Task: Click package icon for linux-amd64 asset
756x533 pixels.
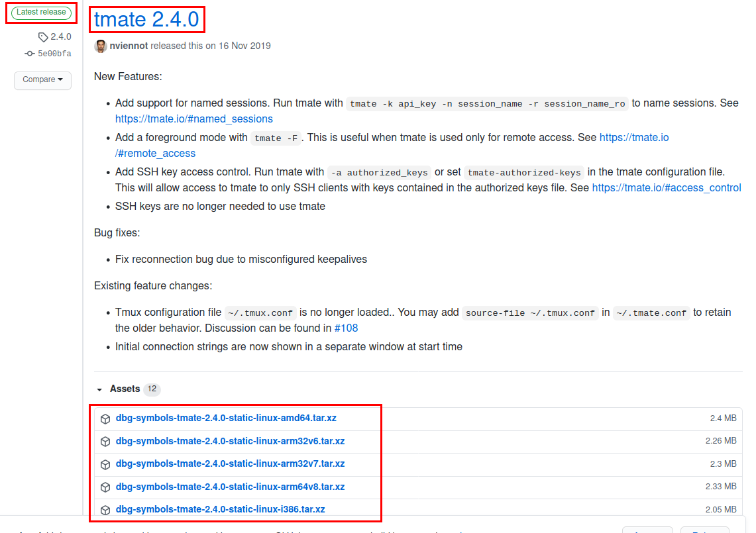Action: pyautogui.click(x=105, y=419)
